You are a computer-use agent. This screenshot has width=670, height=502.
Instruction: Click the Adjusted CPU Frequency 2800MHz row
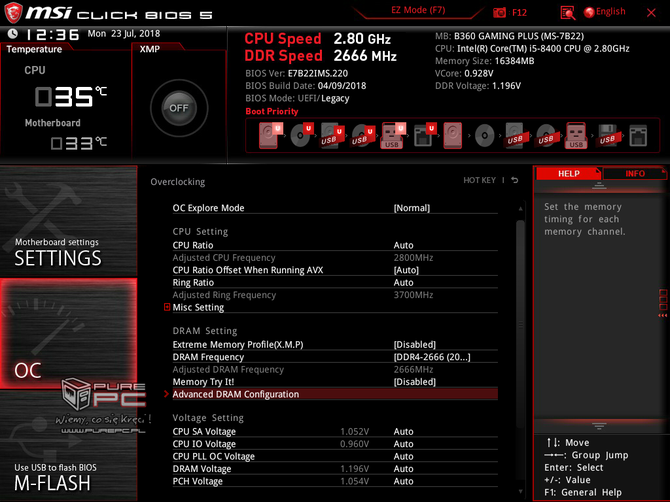(335, 258)
